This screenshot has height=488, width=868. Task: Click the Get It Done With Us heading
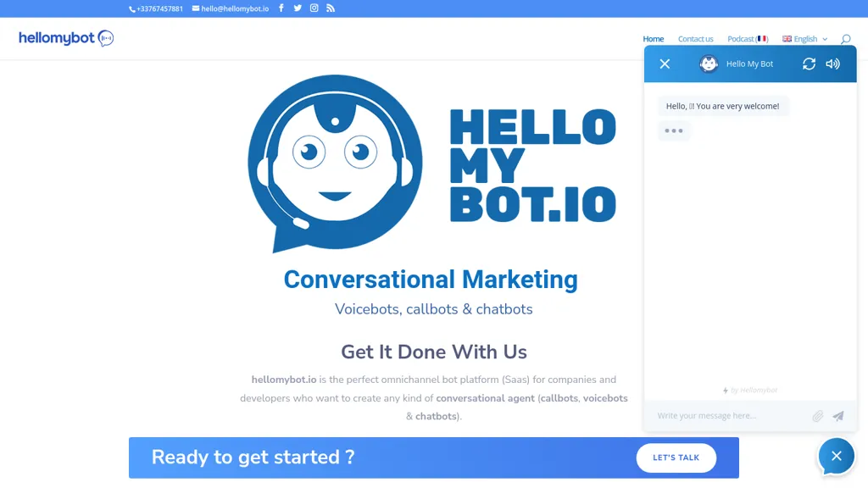(434, 352)
